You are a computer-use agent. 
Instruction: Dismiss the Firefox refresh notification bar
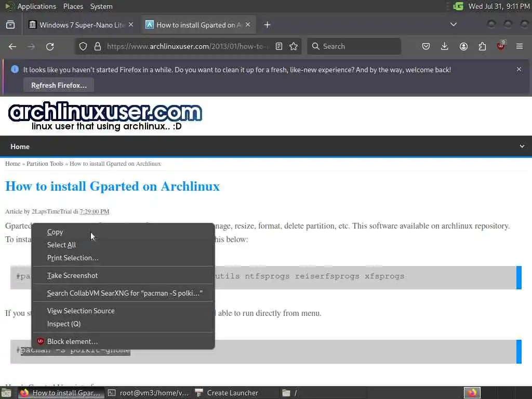coord(519,69)
